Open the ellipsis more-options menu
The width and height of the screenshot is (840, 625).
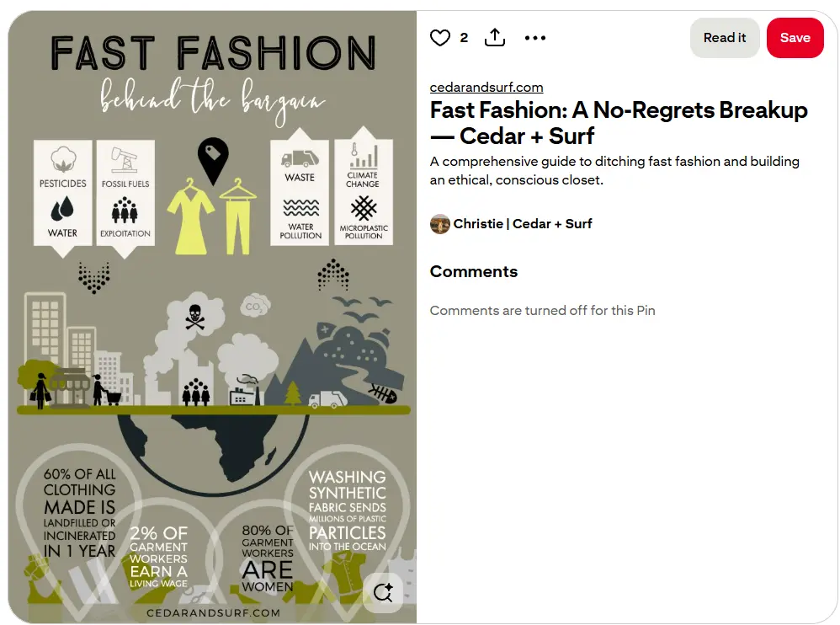click(x=535, y=38)
